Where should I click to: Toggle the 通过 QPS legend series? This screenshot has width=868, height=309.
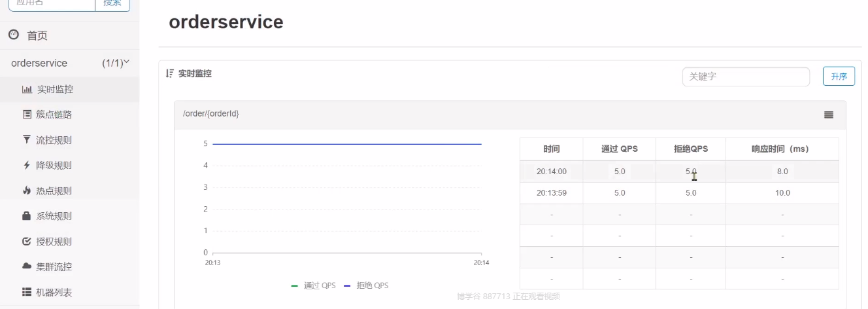pyautogui.click(x=314, y=285)
